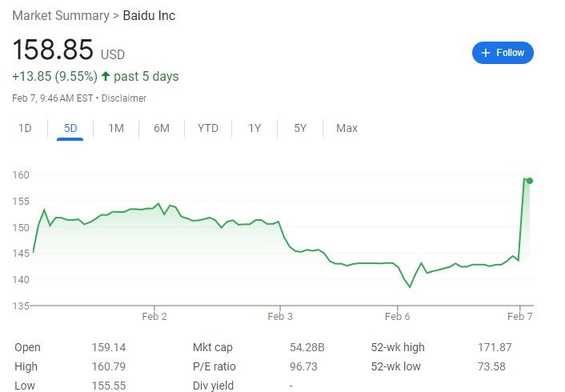Click the Feb 2 date marker
Viewport: 565px width, 392px height.
[x=154, y=316]
